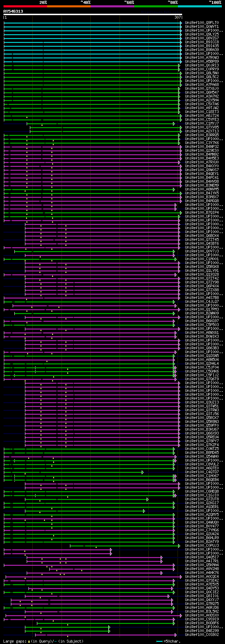Click label UniRef100_A7R0W3

[202, 58]
